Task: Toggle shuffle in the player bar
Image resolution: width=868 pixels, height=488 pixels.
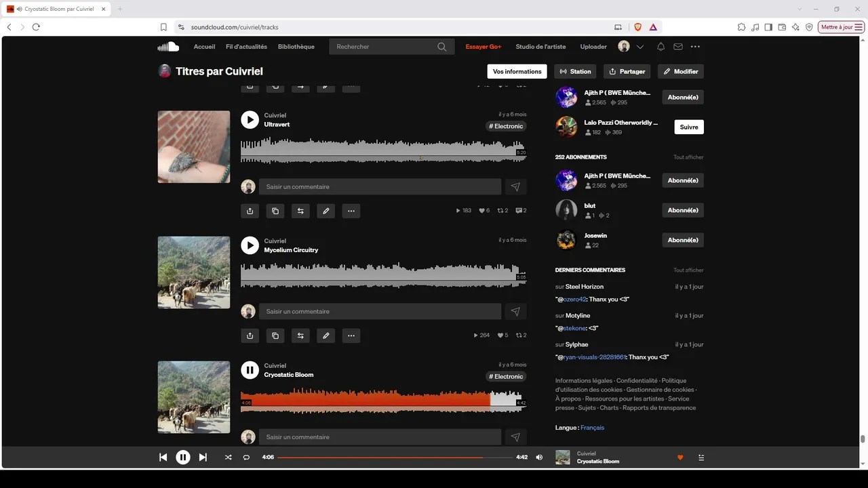Action: pyautogui.click(x=228, y=457)
